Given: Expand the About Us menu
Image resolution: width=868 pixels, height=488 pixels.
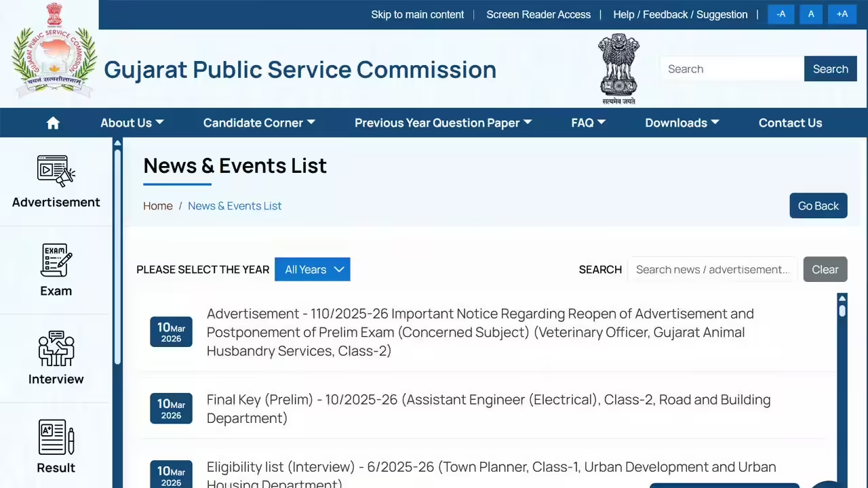Looking at the screenshot, I should (x=132, y=123).
